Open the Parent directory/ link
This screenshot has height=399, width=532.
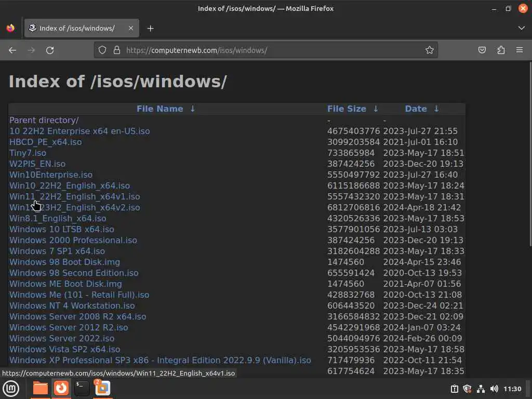pos(44,120)
